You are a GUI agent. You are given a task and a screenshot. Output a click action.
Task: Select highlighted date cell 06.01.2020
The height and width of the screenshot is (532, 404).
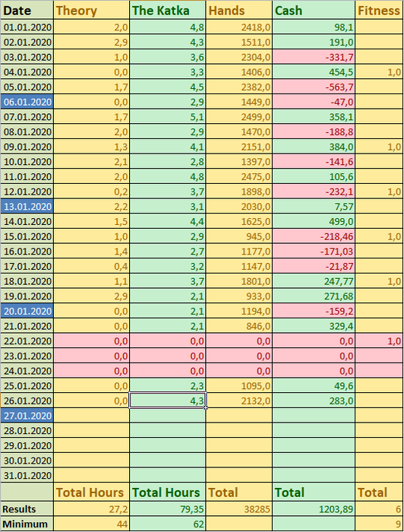click(27, 102)
